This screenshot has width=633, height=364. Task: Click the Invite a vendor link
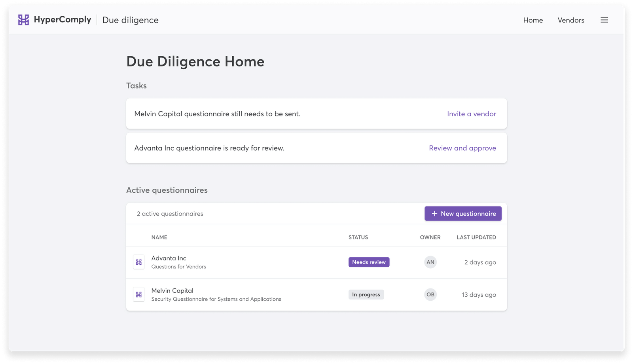(x=471, y=114)
